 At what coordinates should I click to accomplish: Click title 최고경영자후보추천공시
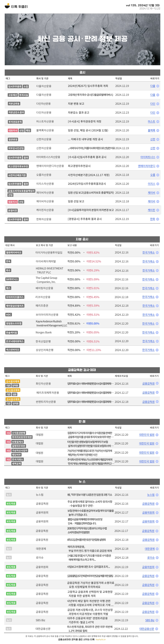tap(79, 166)
